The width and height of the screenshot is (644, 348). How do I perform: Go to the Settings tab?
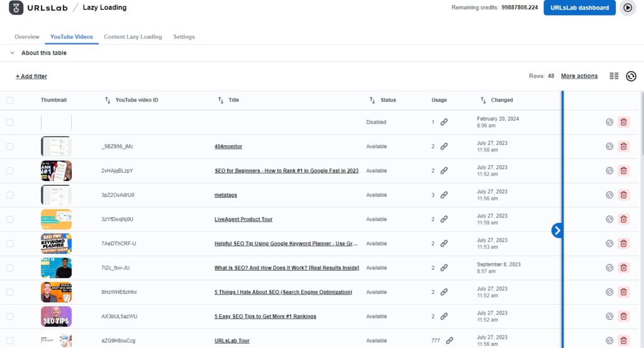[184, 37]
